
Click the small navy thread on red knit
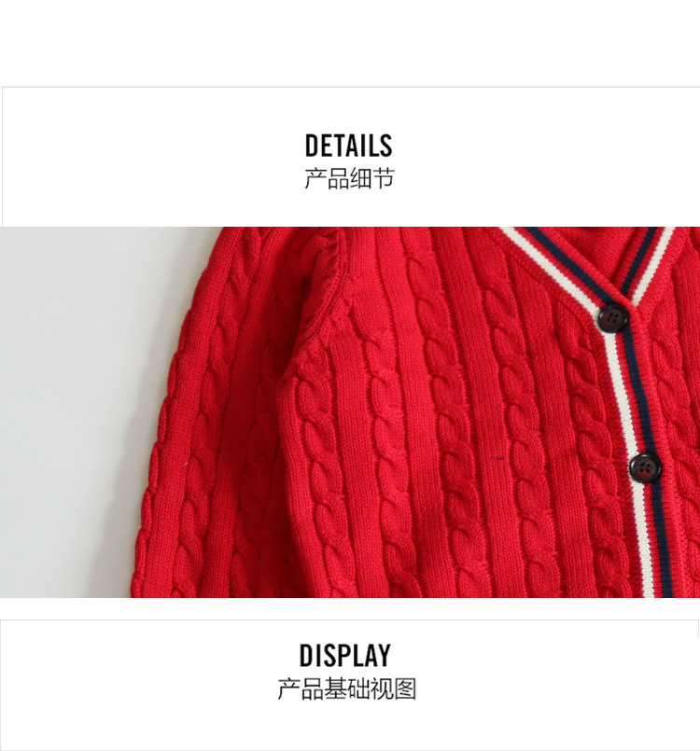pos(498,459)
